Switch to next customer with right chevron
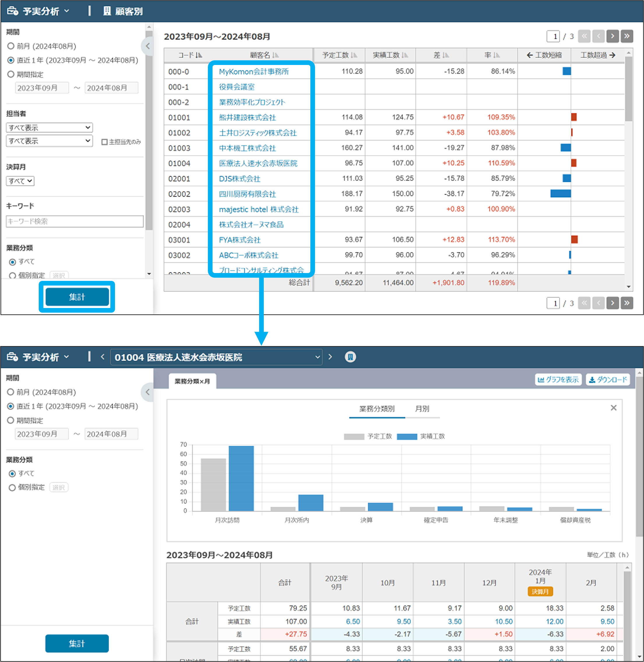Viewport: 644px width, 662px height. (330, 357)
